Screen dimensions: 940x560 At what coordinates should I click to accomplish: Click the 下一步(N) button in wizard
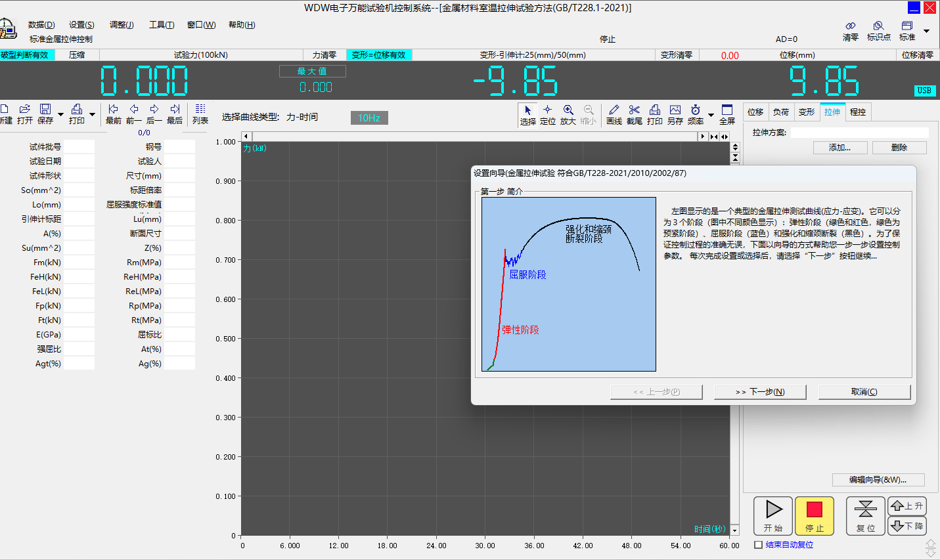[x=760, y=392]
